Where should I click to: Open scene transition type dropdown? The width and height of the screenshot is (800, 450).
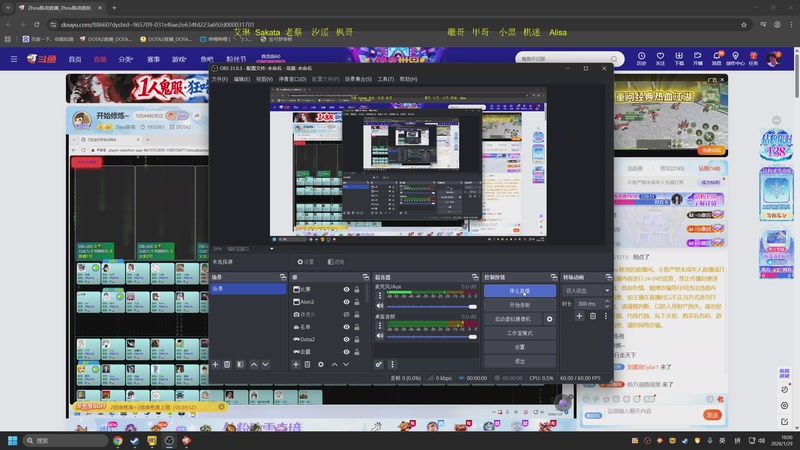(x=587, y=290)
